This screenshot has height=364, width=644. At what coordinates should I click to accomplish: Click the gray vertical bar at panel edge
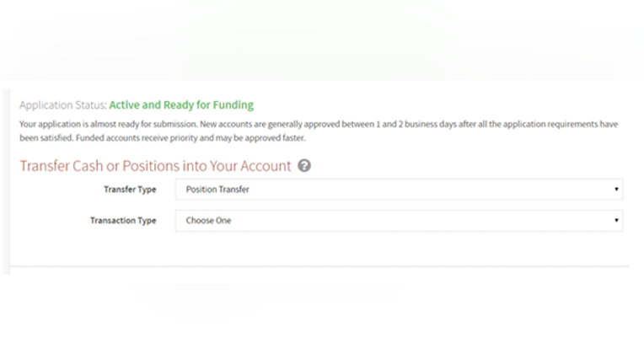point(6,182)
